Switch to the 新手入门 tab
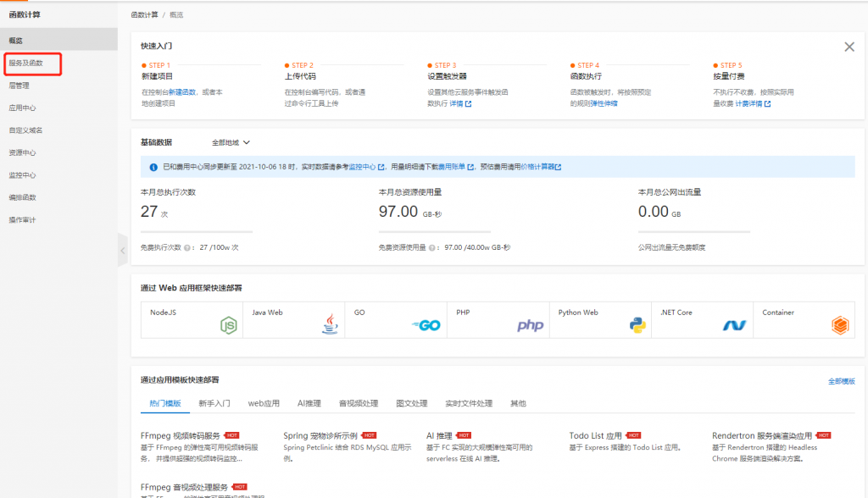Viewport: 868px width, 498px height. point(214,403)
